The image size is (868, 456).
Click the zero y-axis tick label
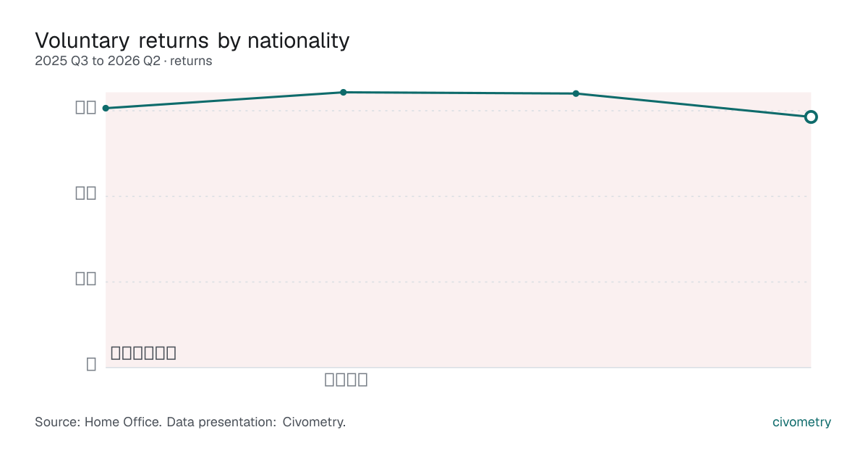(91, 364)
